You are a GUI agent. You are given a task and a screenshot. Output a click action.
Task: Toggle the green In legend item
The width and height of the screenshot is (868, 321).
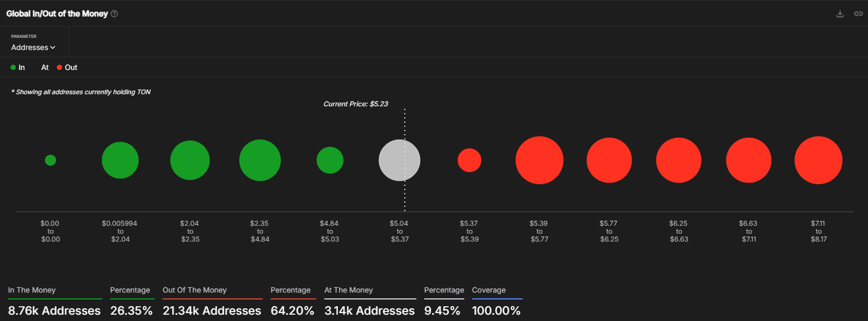[18, 67]
